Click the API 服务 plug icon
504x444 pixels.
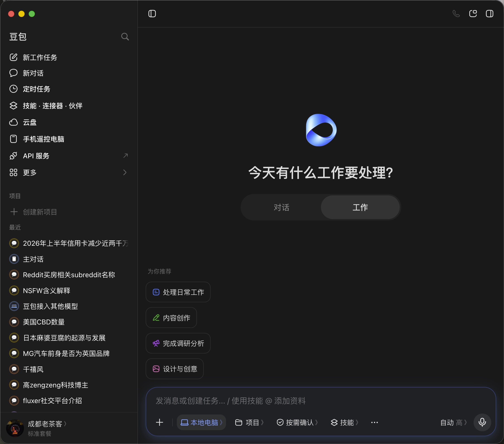tap(14, 156)
